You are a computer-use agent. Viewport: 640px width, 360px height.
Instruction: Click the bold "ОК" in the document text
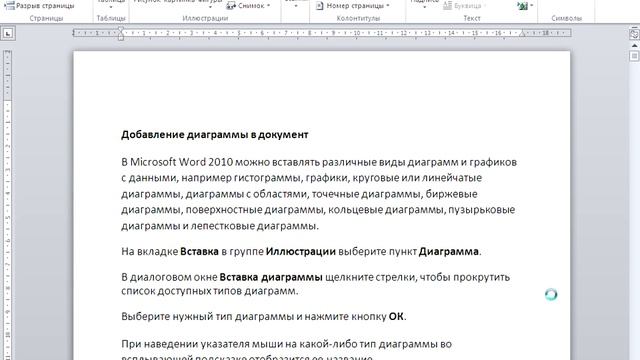[x=396, y=316]
